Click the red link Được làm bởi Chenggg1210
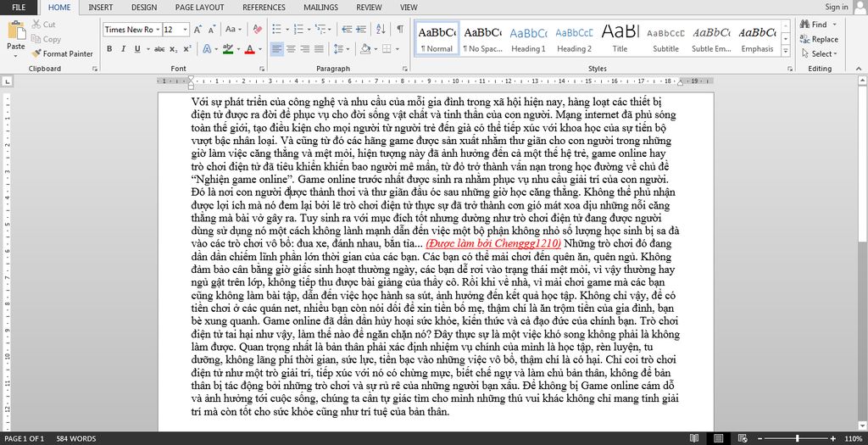 pyautogui.click(x=493, y=243)
